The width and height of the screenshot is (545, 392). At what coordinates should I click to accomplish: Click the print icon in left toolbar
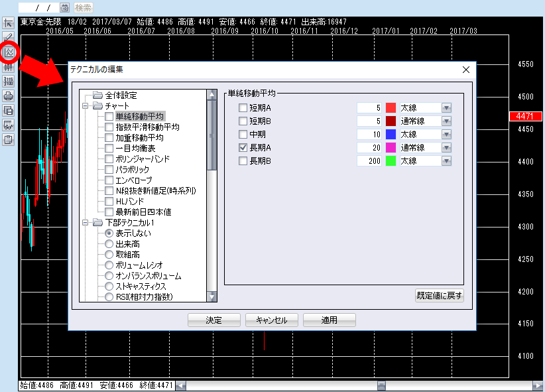[x=9, y=96]
